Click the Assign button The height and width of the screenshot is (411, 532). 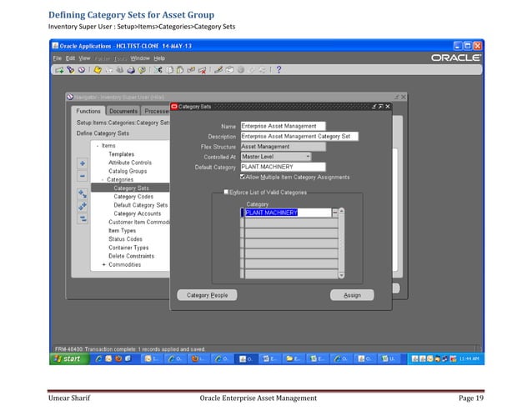pyautogui.click(x=352, y=295)
